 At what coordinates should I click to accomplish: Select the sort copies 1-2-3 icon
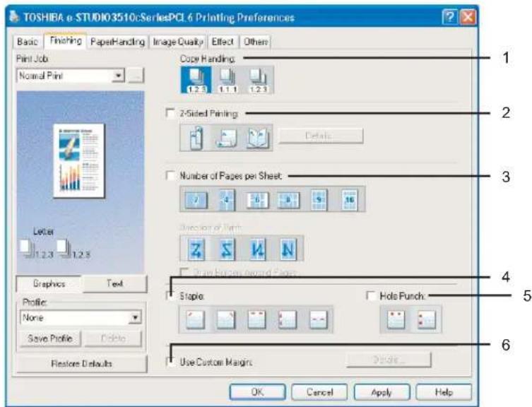(196, 80)
